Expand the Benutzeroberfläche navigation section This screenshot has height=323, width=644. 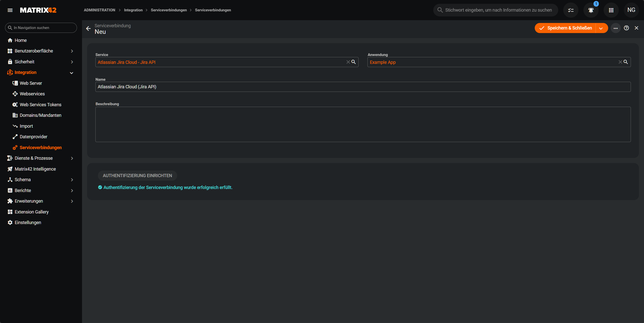pos(72,51)
